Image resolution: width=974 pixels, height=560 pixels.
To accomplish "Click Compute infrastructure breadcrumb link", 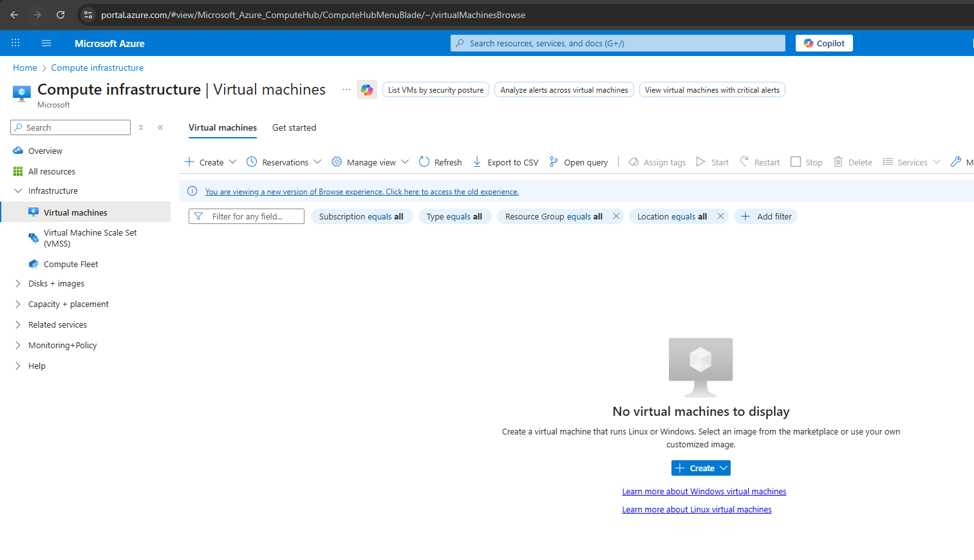I will (x=97, y=68).
